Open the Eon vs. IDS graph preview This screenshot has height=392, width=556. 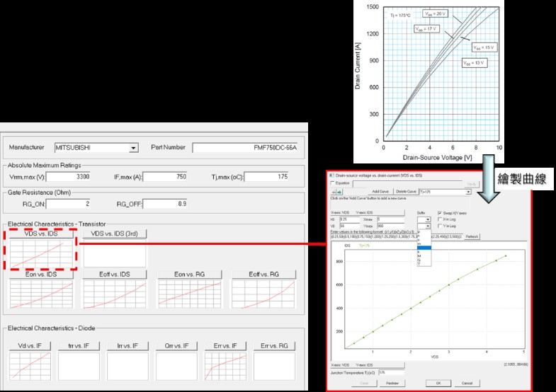40,294
